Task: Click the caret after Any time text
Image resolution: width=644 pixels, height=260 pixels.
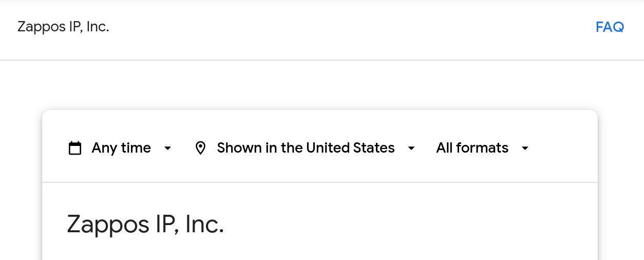Action: [167, 148]
